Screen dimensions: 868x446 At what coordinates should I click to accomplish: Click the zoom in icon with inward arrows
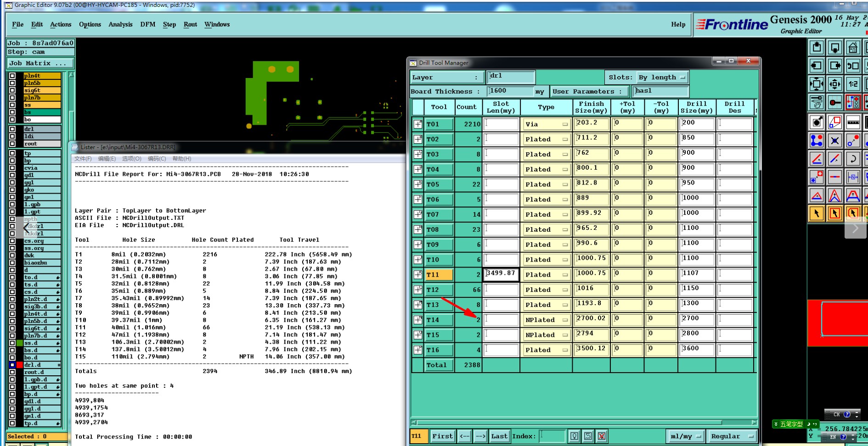pos(817,84)
